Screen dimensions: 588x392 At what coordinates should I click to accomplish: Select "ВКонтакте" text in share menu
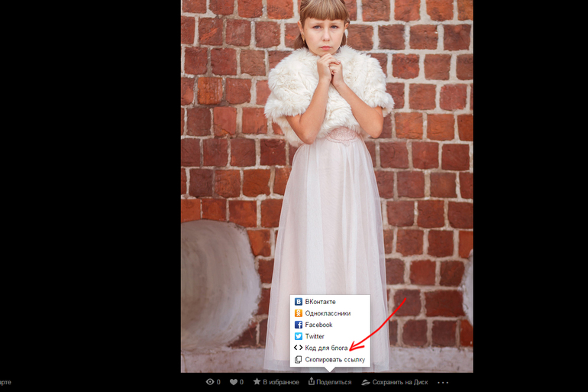pyautogui.click(x=320, y=302)
